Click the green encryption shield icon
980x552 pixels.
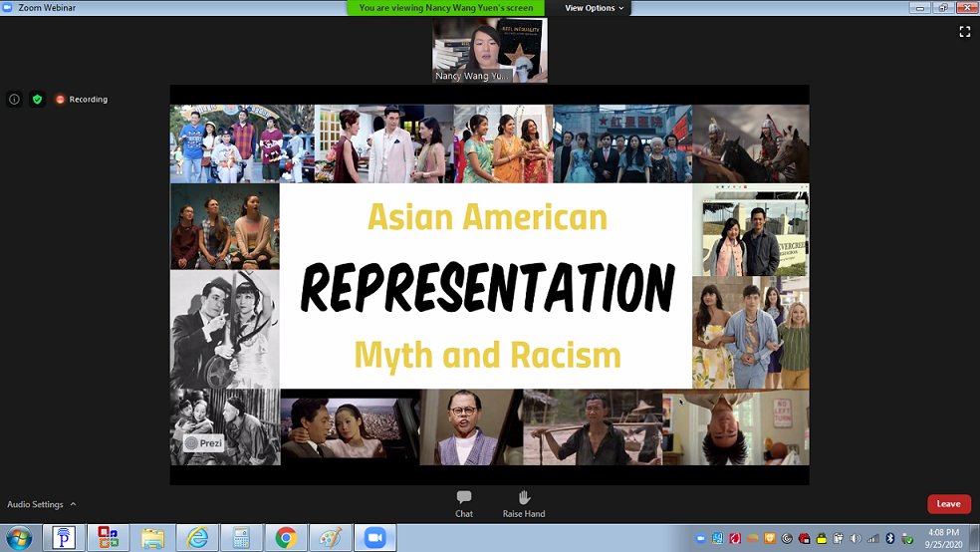38,99
